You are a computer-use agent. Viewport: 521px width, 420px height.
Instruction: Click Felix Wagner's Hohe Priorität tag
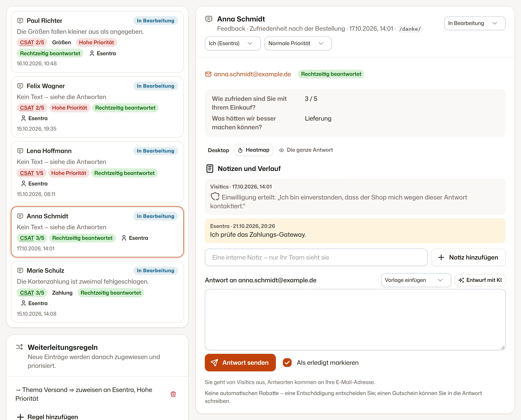70,108
